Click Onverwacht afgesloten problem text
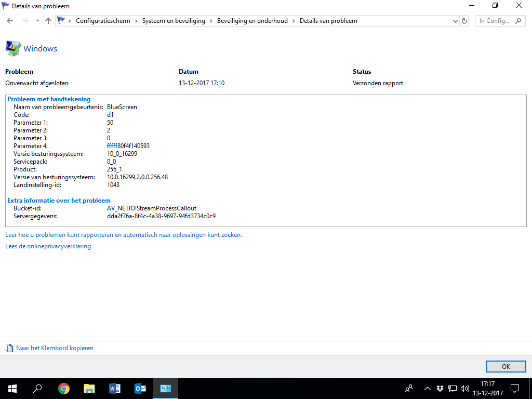The width and height of the screenshot is (532, 399). pyautogui.click(x=37, y=83)
